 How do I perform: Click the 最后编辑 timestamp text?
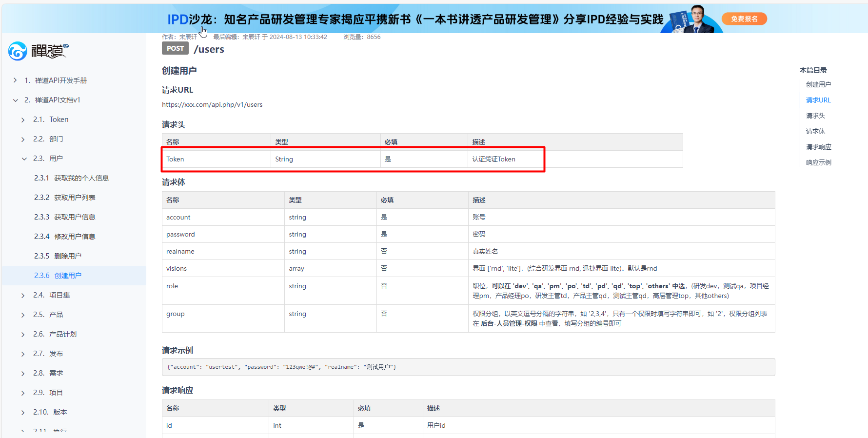(270, 37)
